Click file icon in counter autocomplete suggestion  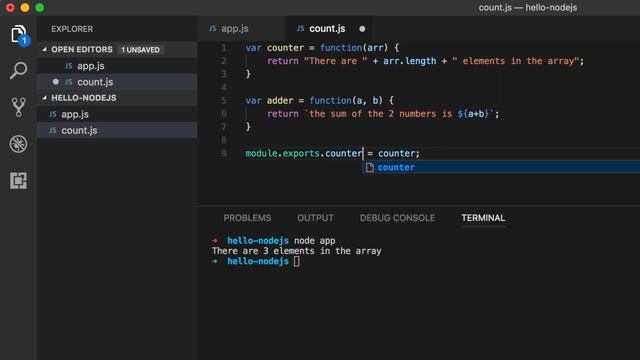click(x=369, y=167)
